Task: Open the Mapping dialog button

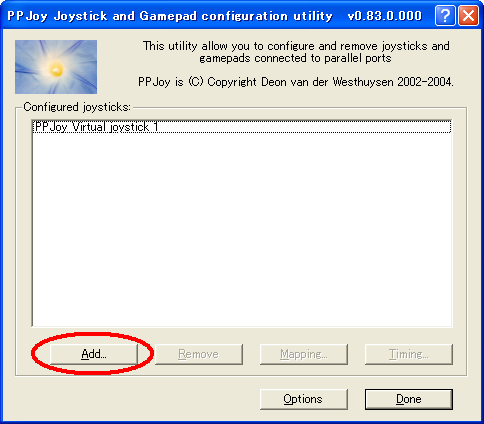Action: [x=304, y=354]
